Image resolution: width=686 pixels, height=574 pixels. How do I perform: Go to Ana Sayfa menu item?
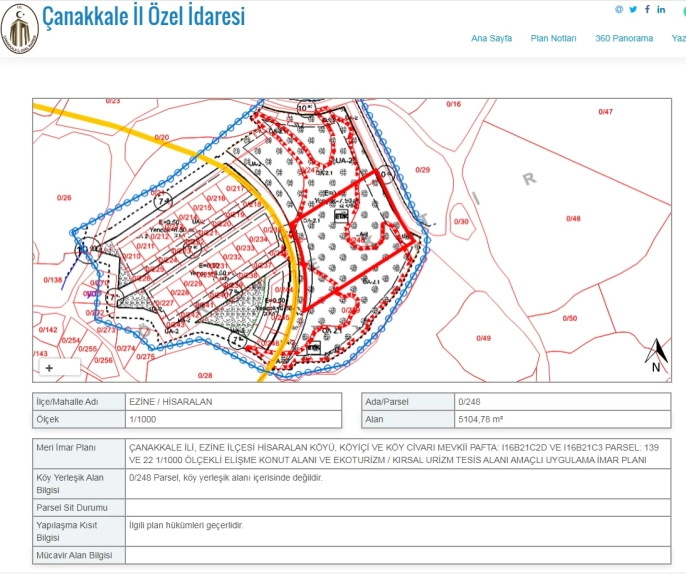tap(491, 38)
